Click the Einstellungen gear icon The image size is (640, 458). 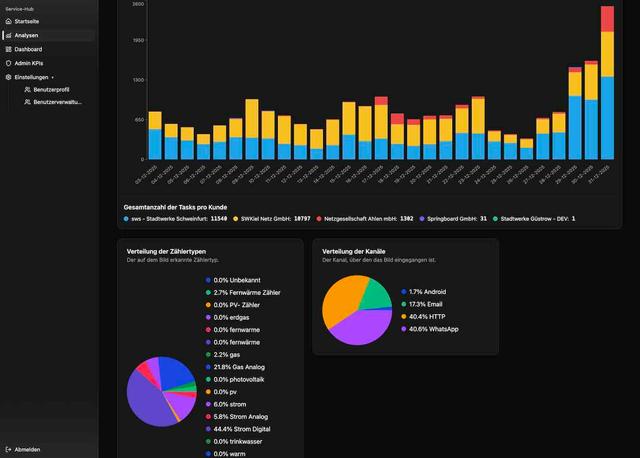tap(9, 77)
